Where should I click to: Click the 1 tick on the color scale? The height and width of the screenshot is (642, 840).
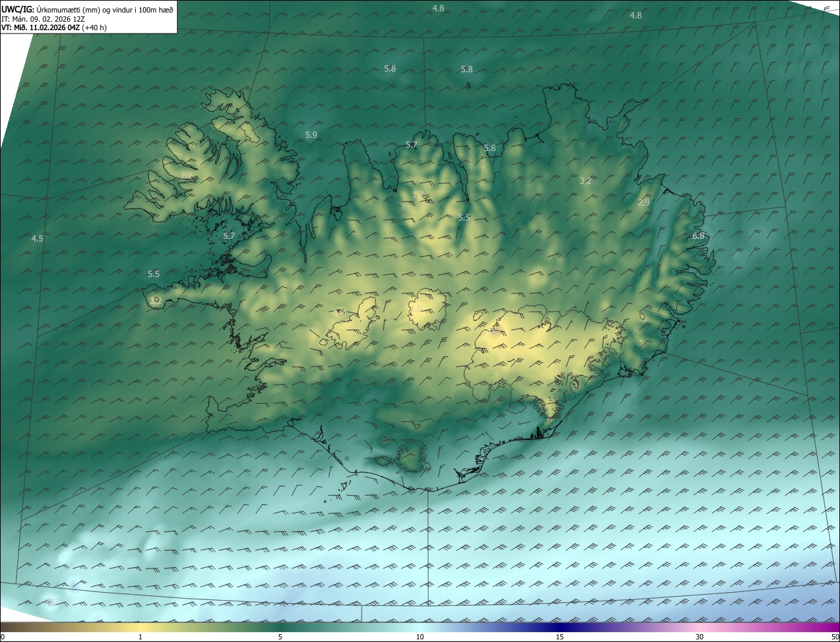point(140,637)
